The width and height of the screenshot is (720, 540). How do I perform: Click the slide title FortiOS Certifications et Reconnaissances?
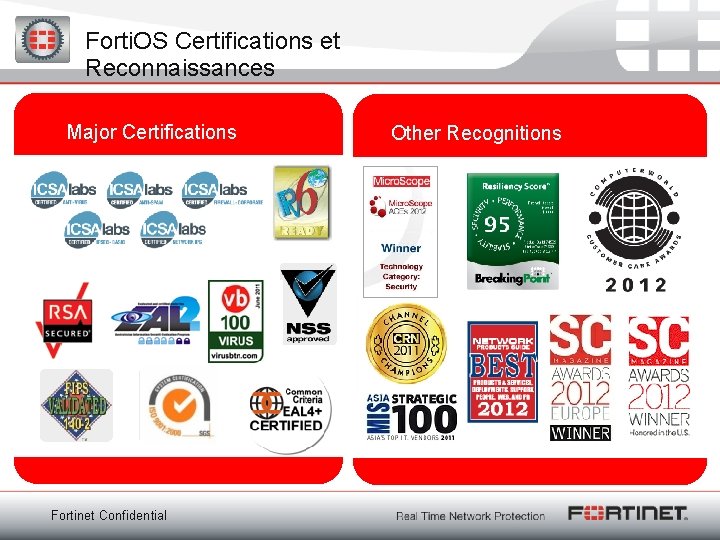[x=213, y=54]
